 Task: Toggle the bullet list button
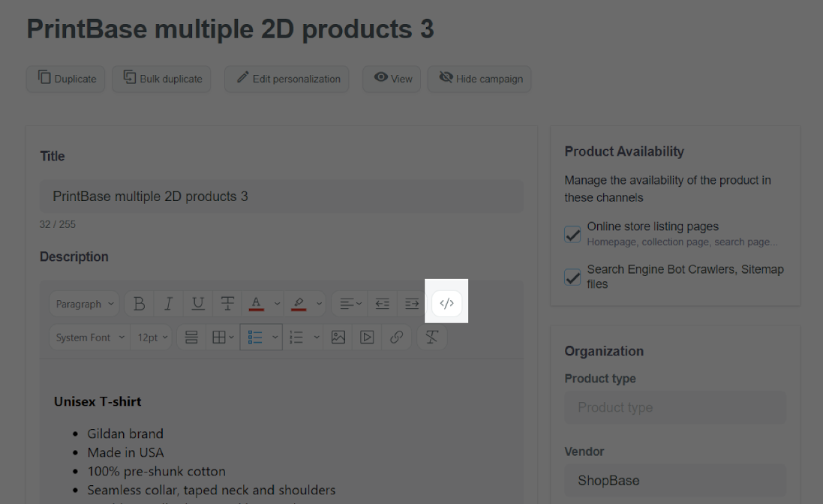[254, 337]
